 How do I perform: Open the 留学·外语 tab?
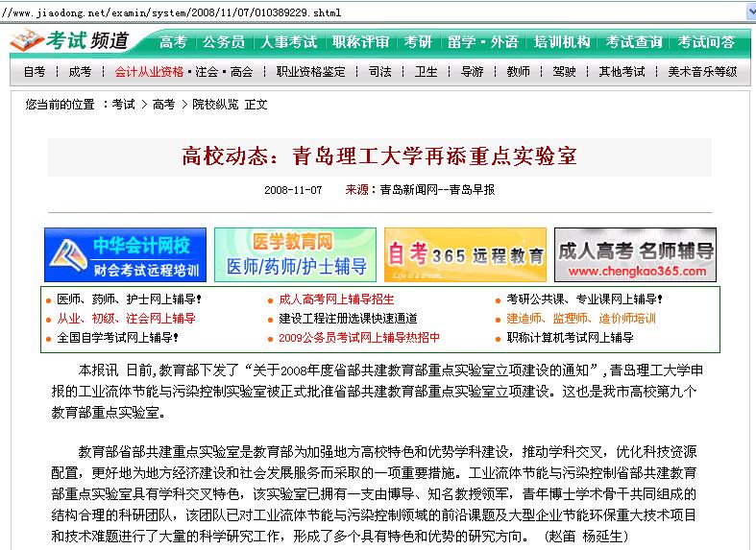pyautogui.click(x=484, y=42)
